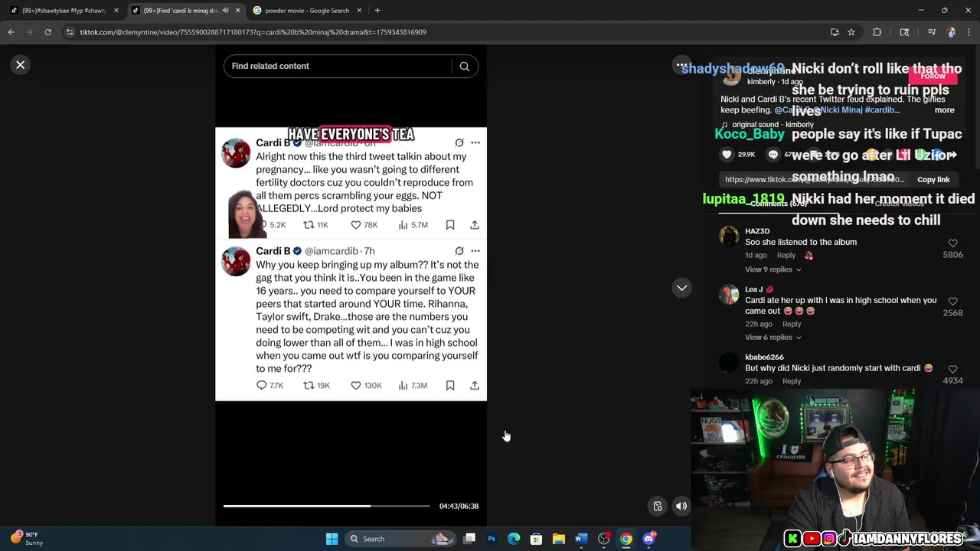Expand 'View 6 replies' under Lea J comment
This screenshot has height=551, width=980.
coord(773,337)
